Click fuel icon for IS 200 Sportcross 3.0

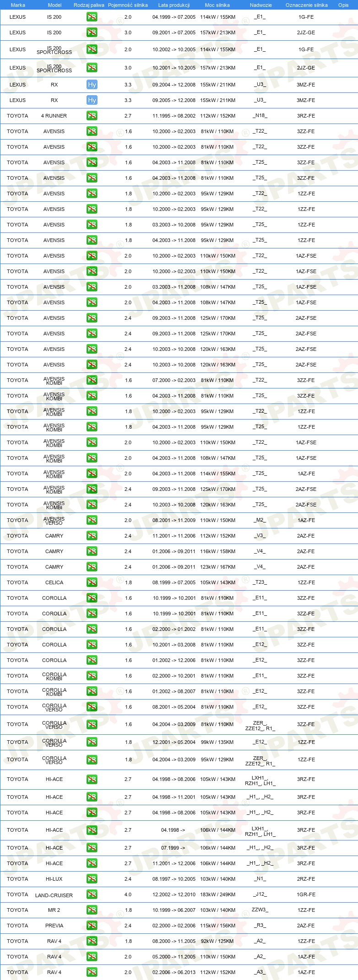92,68
